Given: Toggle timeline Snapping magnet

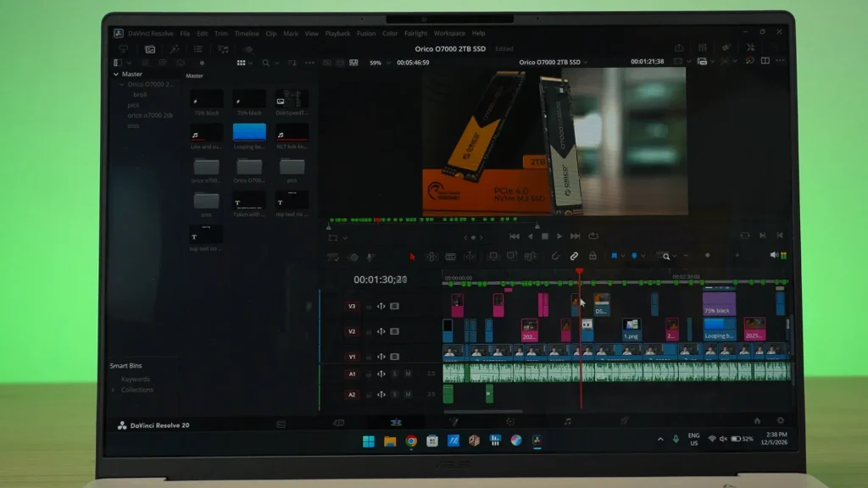Looking at the screenshot, I should pyautogui.click(x=555, y=256).
